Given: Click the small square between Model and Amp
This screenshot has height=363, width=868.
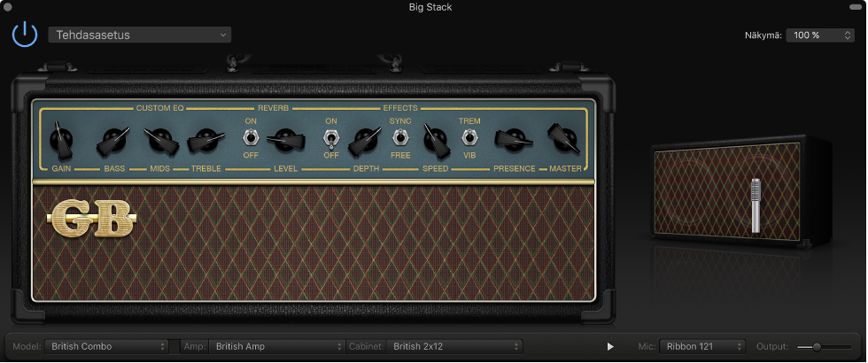Looking at the screenshot, I should point(174,346).
